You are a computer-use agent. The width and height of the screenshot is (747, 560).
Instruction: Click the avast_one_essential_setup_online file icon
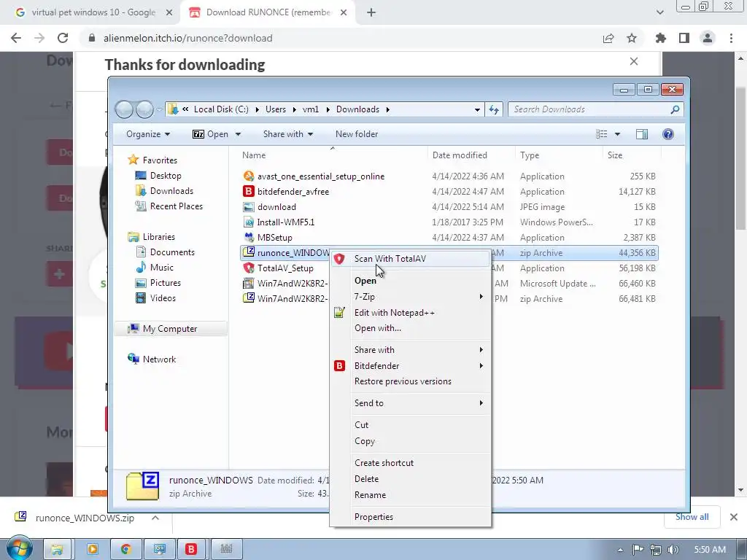(x=249, y=176)
